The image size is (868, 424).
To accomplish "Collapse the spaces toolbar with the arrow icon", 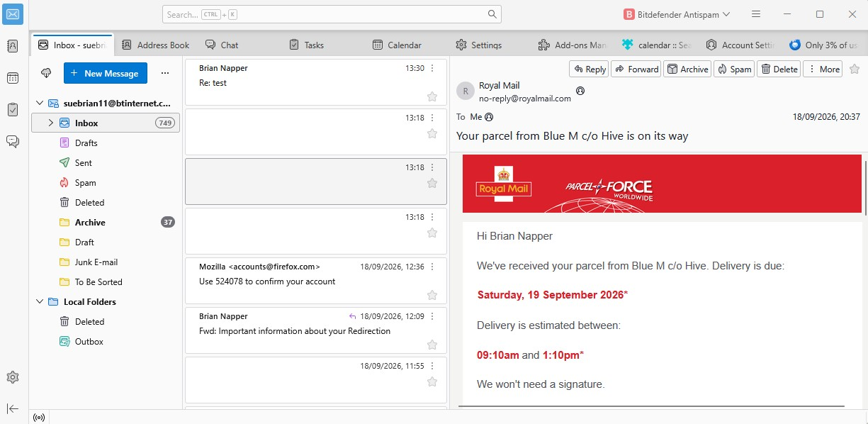I will coord(13,408).
